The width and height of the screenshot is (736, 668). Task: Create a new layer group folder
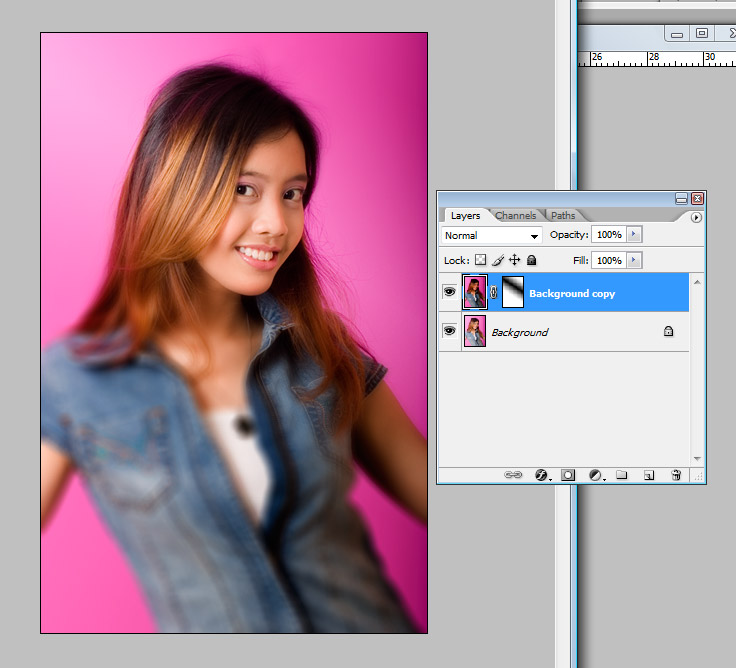pos(621,476)
